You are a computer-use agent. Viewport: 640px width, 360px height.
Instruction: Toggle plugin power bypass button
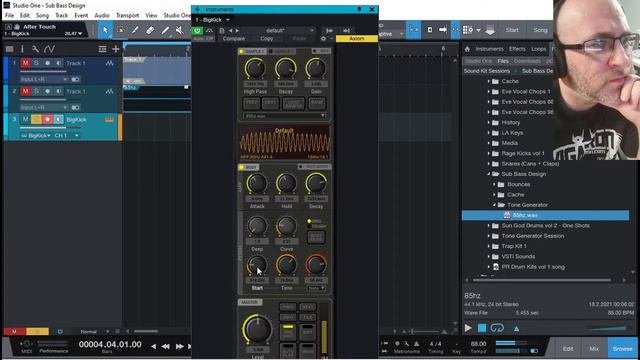tap(198, 31)
